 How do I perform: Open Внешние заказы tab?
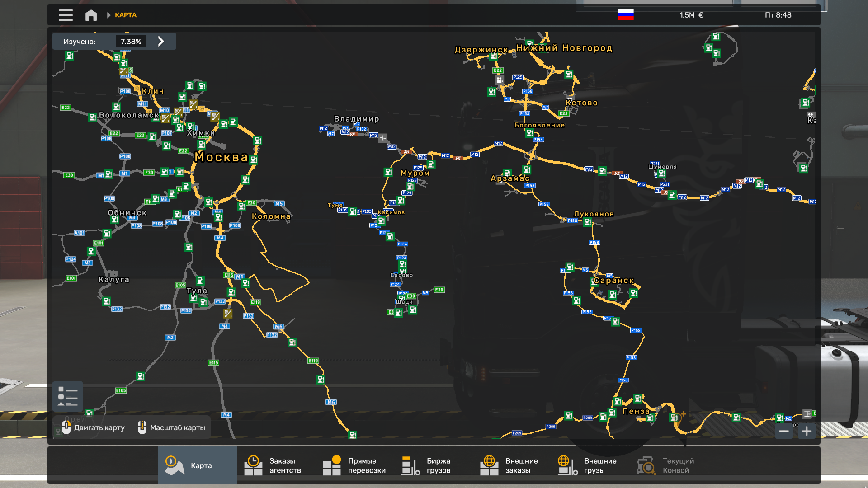pos(512,465)
